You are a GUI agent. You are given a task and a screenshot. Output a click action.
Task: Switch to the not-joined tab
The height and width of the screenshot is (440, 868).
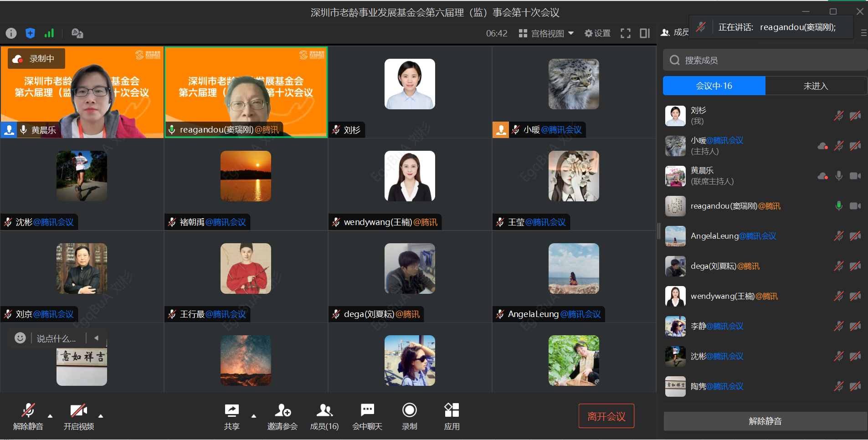[x=815, y=86]
